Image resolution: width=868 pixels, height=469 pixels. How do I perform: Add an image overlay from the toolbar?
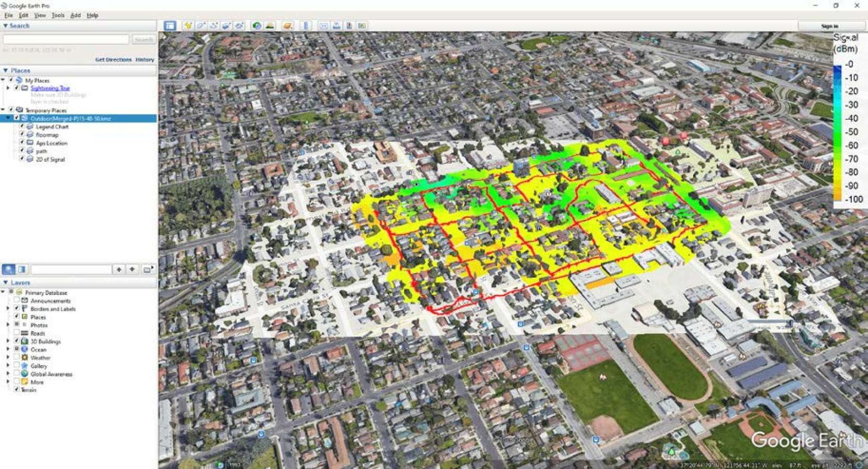[x=227, y=26]
